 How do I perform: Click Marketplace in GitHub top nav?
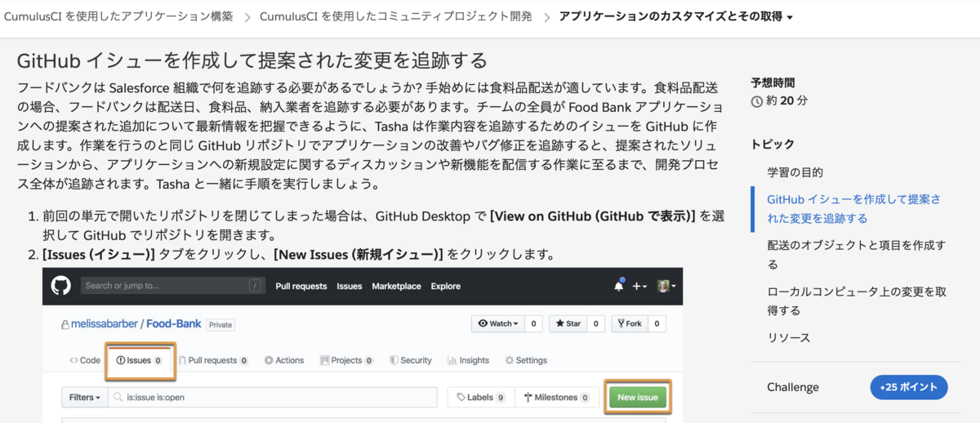tap(396, 287)
